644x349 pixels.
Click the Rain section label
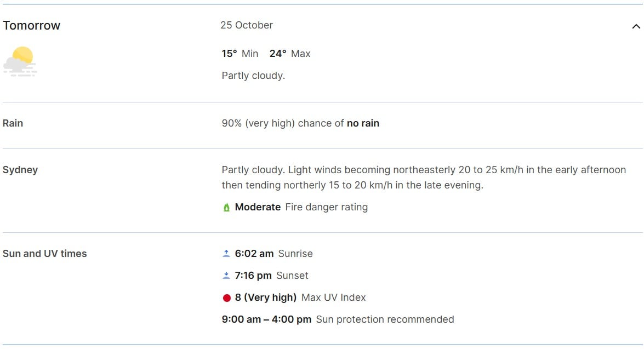[13, 123]
